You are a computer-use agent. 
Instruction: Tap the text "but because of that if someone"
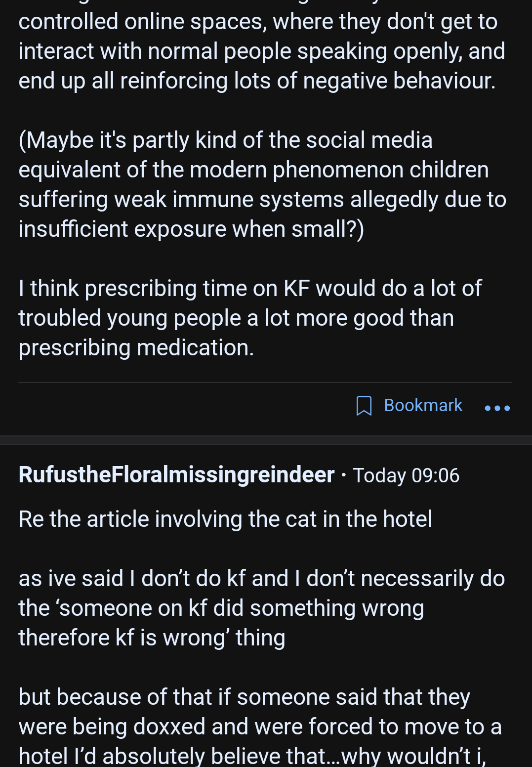click(244, 697)
